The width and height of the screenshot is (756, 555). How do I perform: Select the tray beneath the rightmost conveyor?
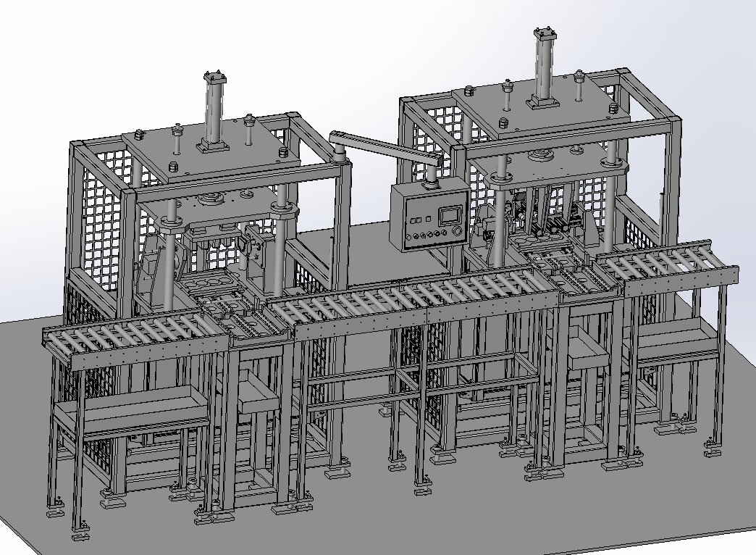(673, 341)
